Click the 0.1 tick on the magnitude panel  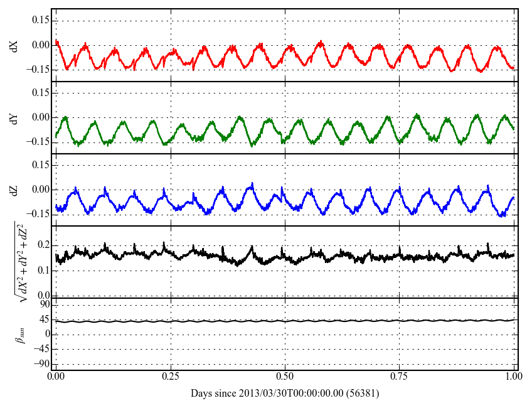point(43,270)
